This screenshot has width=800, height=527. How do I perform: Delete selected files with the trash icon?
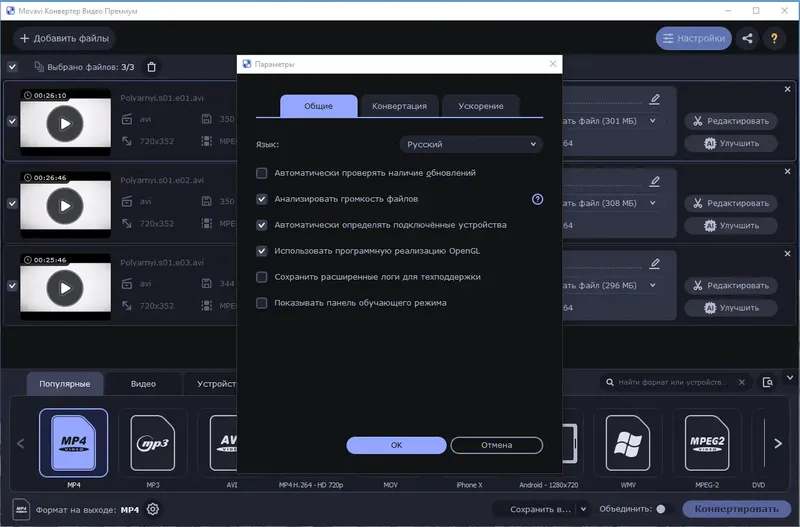pyautogui.click(x=152, y=67)
